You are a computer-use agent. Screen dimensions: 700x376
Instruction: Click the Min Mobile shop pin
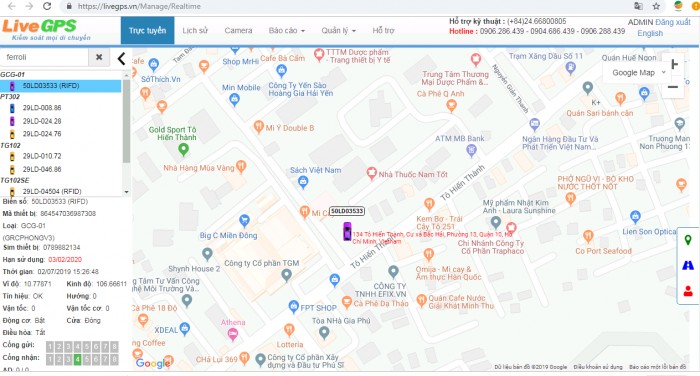pos(234,100)
